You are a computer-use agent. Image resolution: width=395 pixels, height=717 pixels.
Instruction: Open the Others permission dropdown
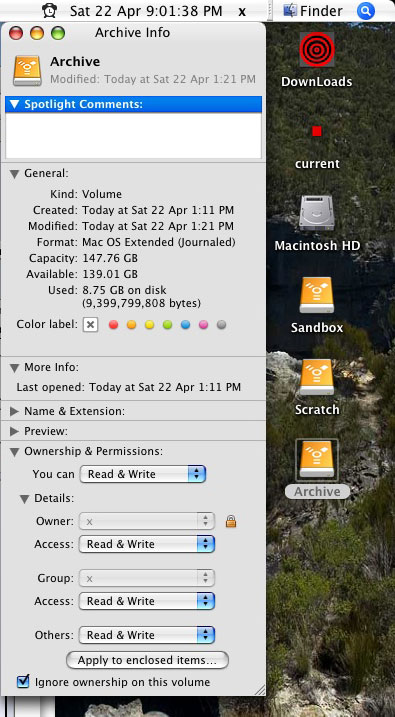[147, 635]
